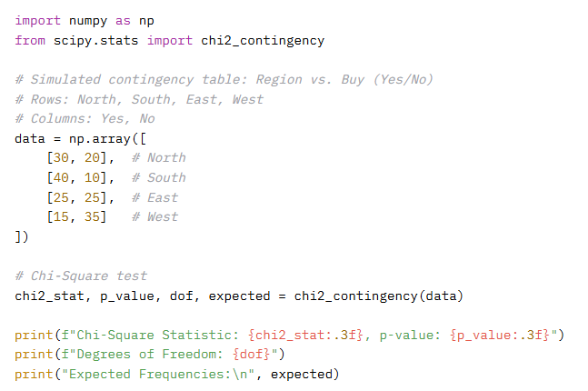
Task: Click the '# East' comment
Action: point(154,197)
